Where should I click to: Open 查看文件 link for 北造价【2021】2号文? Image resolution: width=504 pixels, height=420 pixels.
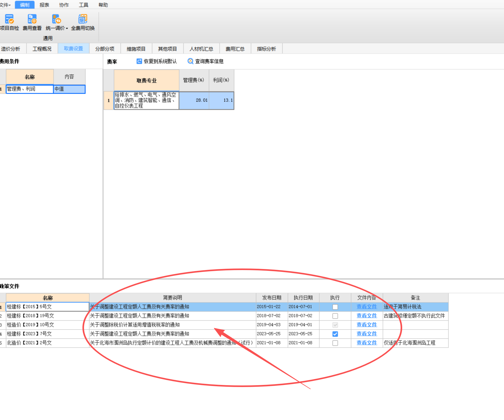[367, 343]
